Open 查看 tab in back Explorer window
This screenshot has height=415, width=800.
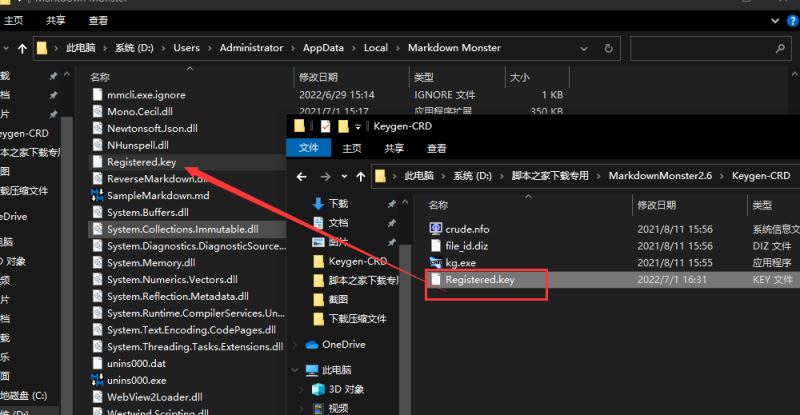pyautogui.click(x=98, y=20)
